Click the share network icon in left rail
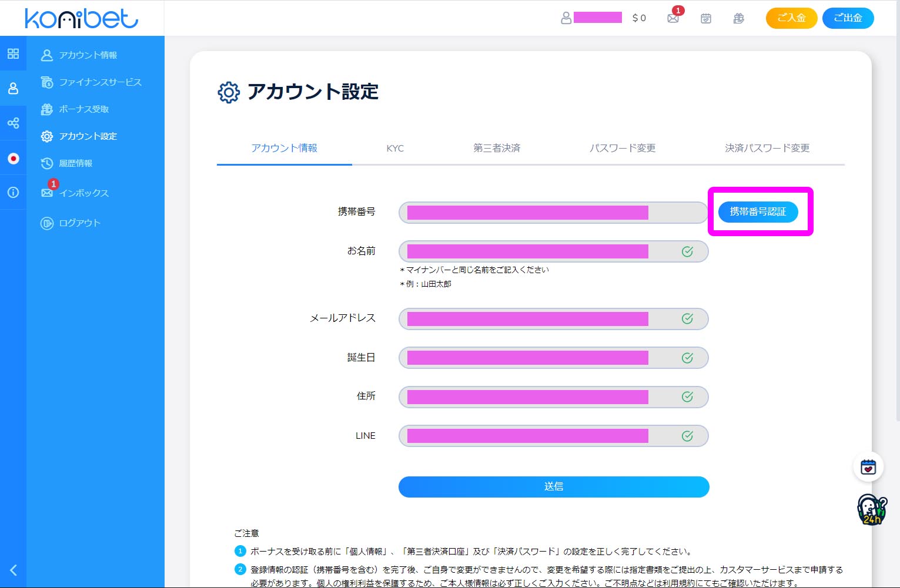This screenshot has height=588, width=900. coord(13,123)
